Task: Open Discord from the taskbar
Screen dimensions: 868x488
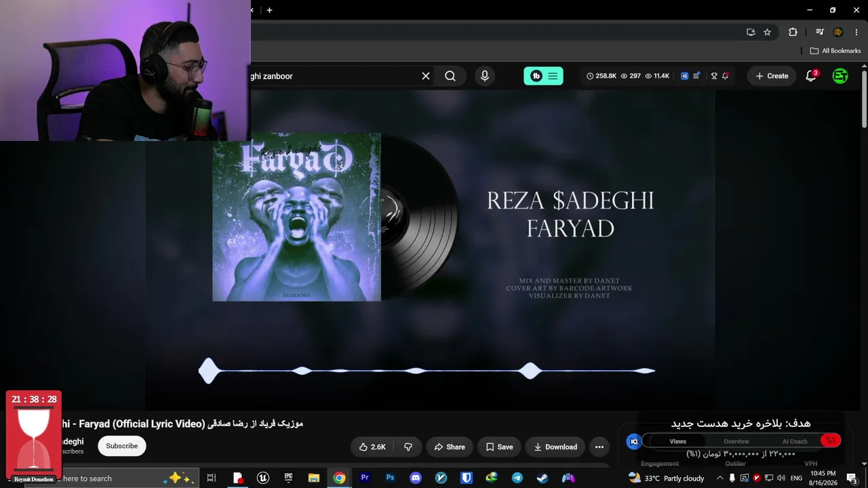Action: point(416,478)
